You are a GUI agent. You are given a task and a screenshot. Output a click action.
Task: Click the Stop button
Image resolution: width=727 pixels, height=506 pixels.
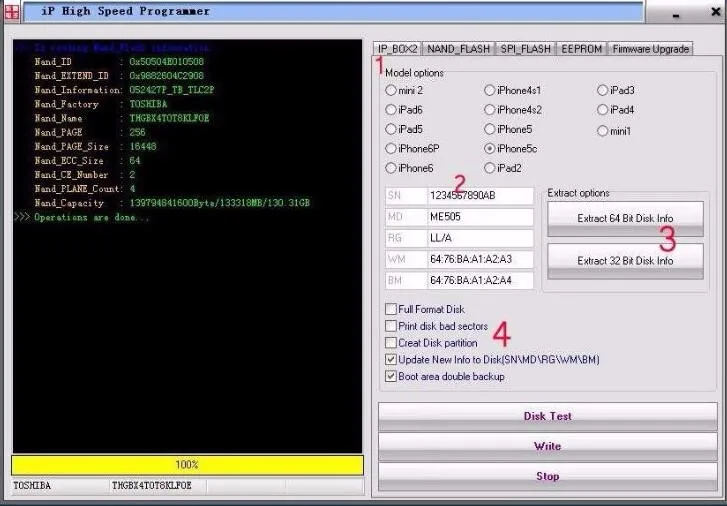click(x=548, y=476)
